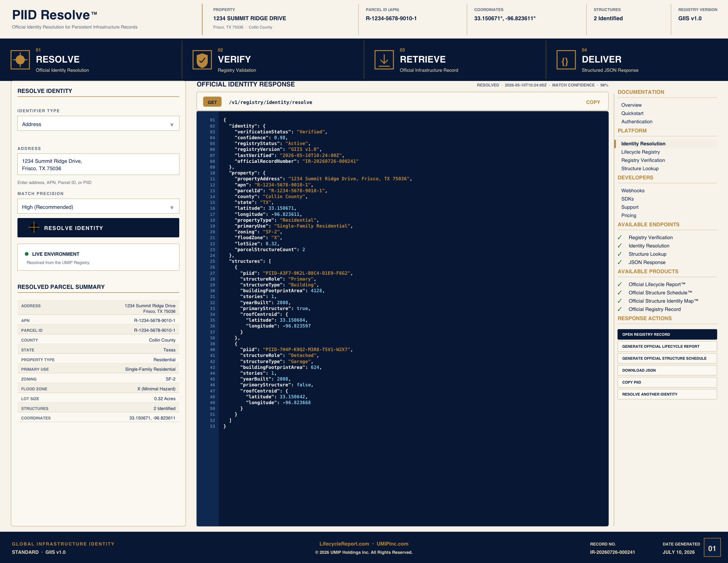Click the /v1/registry/identity/resolve endpoint path

pos(270,102)
